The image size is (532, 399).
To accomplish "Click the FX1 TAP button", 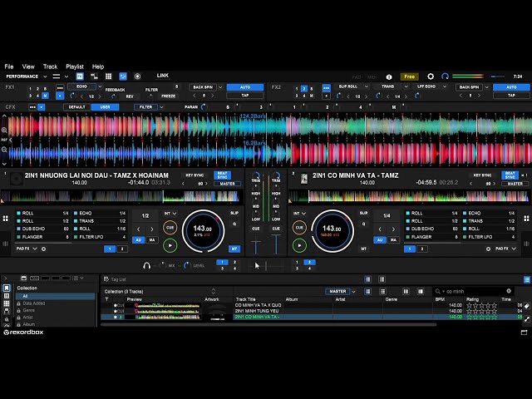I will coord(245,96).
